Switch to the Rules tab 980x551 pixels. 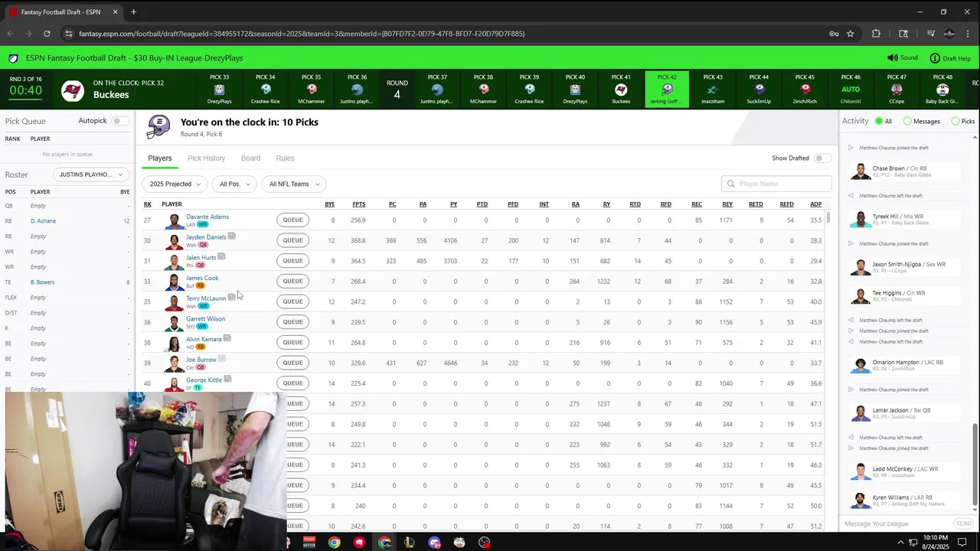[285, 158]
